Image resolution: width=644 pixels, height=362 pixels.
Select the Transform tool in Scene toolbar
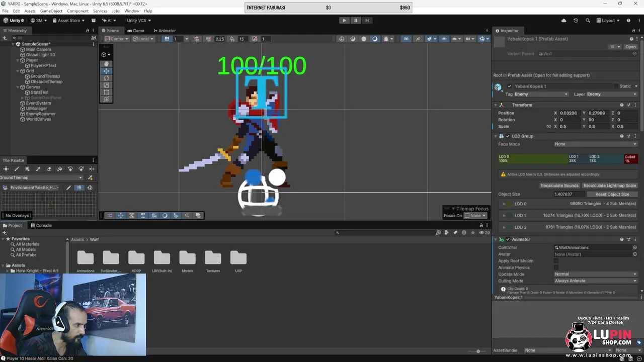106,99
